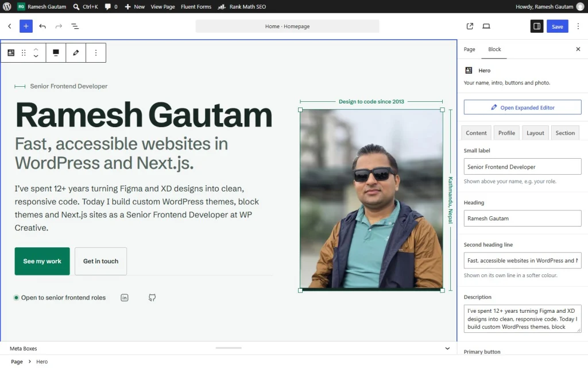
Task: Click the hero subheading about WordPress and Next.js
Action: pos(122,153)
